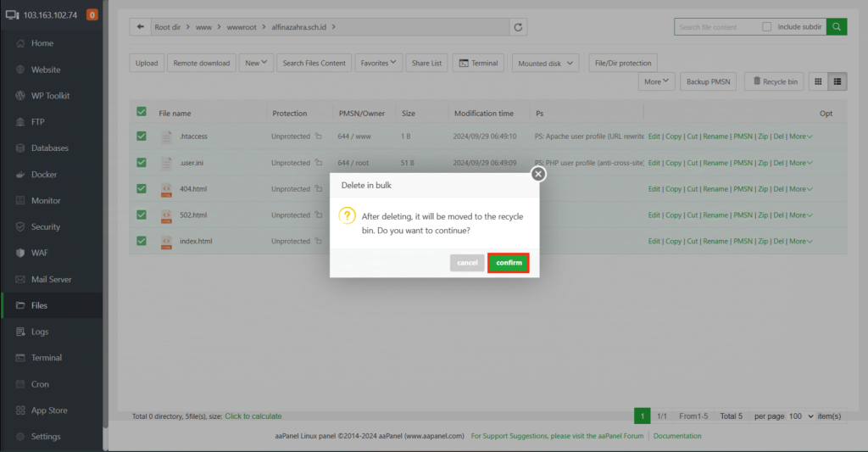Cancel the bulk delete dialog
The image size is (868, 452).
[x=467, y=263]
